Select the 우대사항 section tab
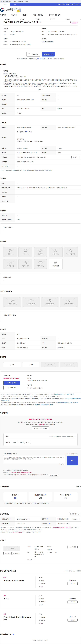Image resolution: width=81 pixels, height=644 pixels. 37,19
